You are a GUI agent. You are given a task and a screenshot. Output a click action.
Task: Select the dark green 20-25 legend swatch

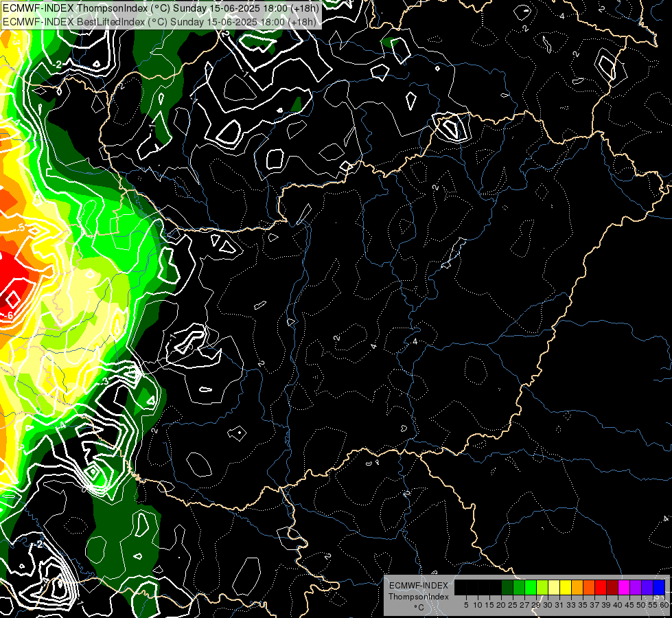[x=507, y=587]
